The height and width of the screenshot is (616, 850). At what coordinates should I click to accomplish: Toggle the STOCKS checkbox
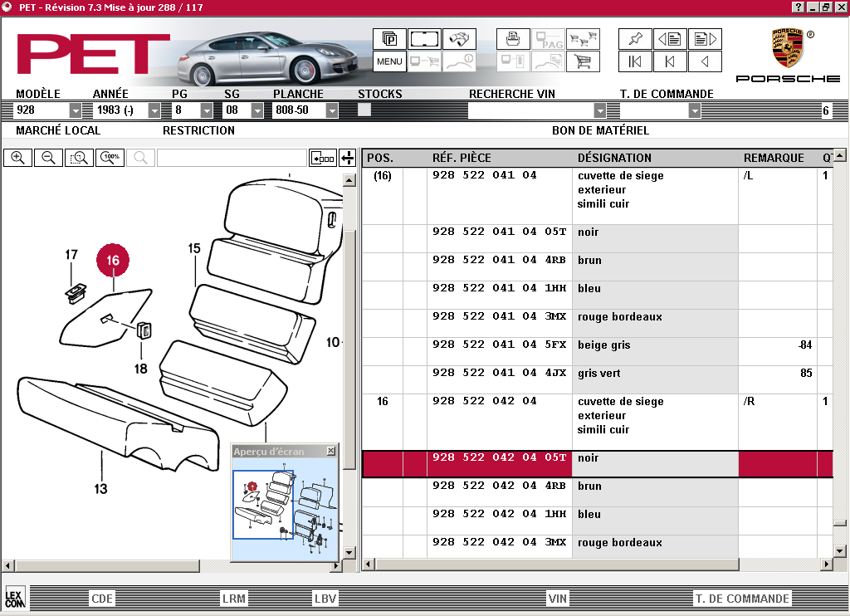point(364,110)
